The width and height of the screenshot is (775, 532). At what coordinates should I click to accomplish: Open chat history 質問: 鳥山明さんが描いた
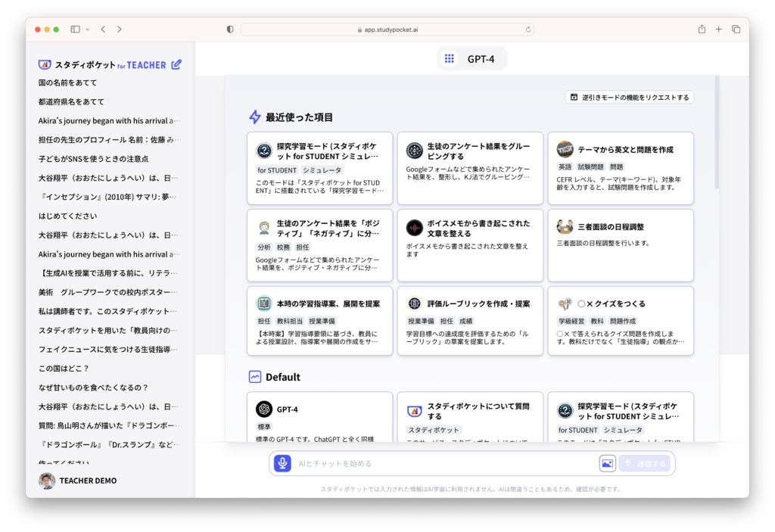coord(109,425)
